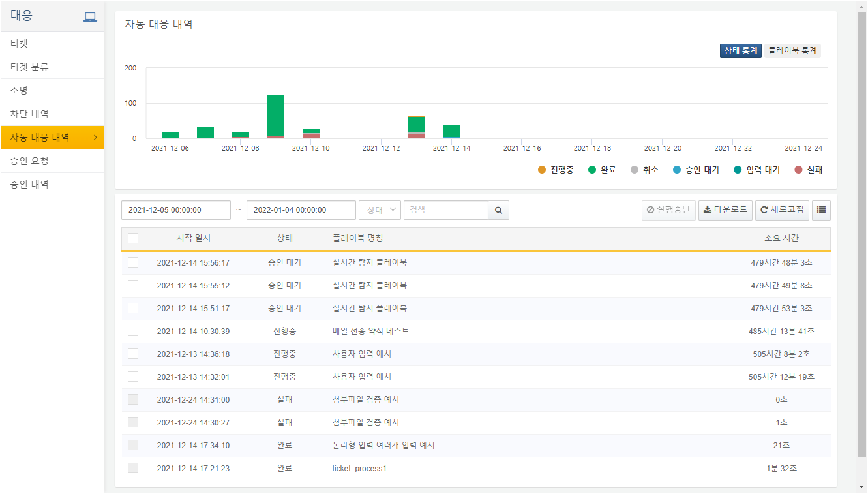Click the tallest chart bar on 2021-12-09
This screenshot has width=868, height=494.
(276, 116)
